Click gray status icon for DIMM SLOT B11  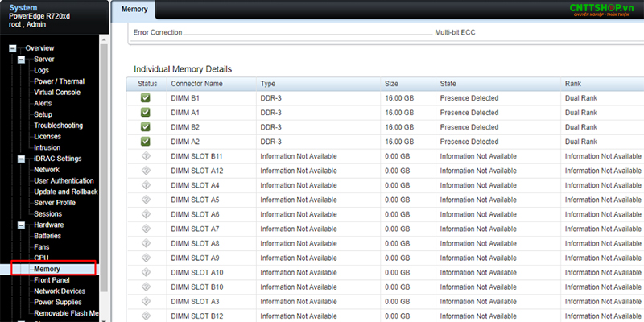click(x=146, y=156)
